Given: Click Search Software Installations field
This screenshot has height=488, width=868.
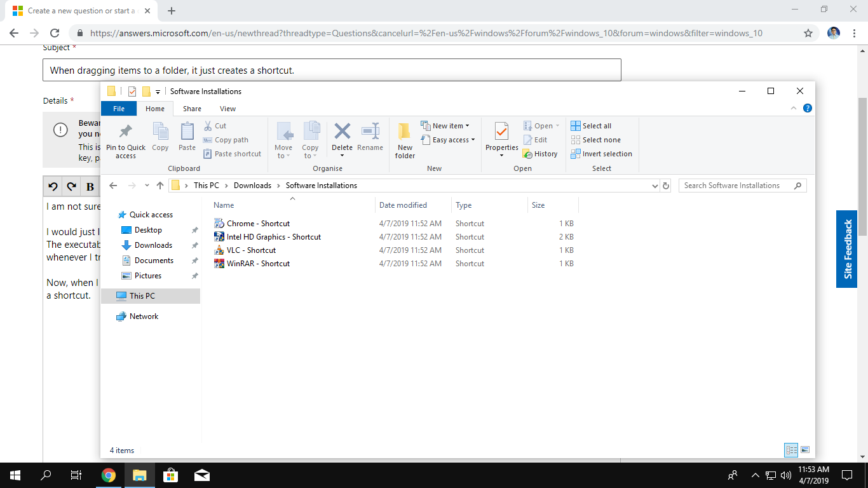Looking at the screenshot, I should [742, 186].
